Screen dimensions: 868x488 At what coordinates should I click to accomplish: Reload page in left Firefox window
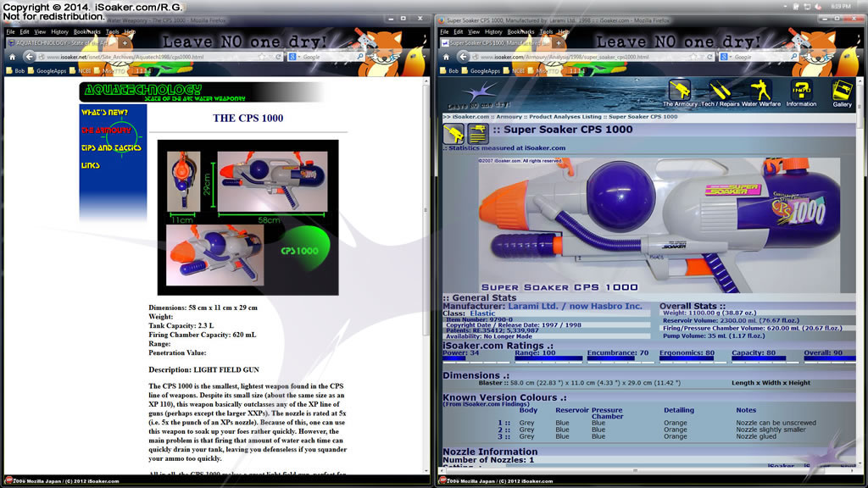pyautogui.click(x=278, y=57)
